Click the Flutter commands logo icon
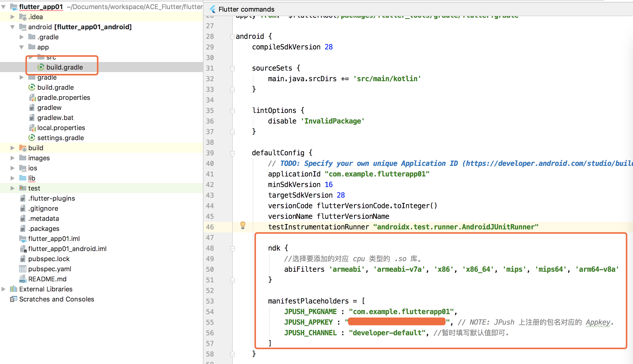The width and height of the screenshot is (633, 364). coord(213,9)
